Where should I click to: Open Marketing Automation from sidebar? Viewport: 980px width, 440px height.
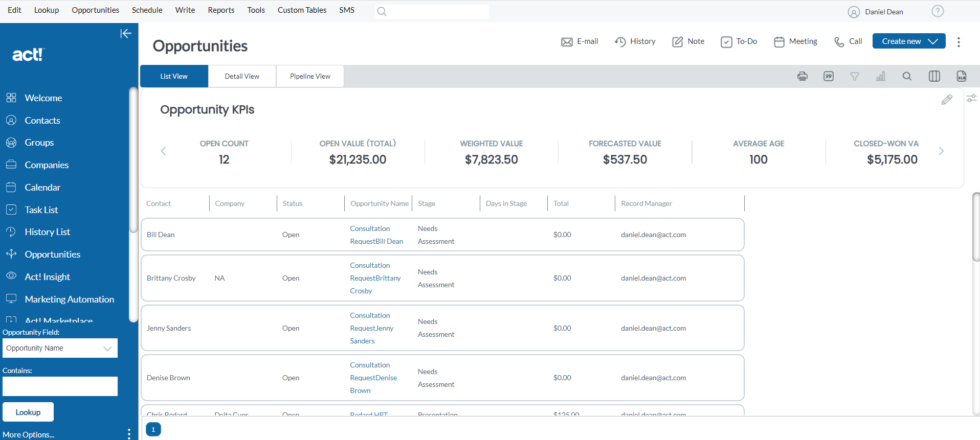69,299
